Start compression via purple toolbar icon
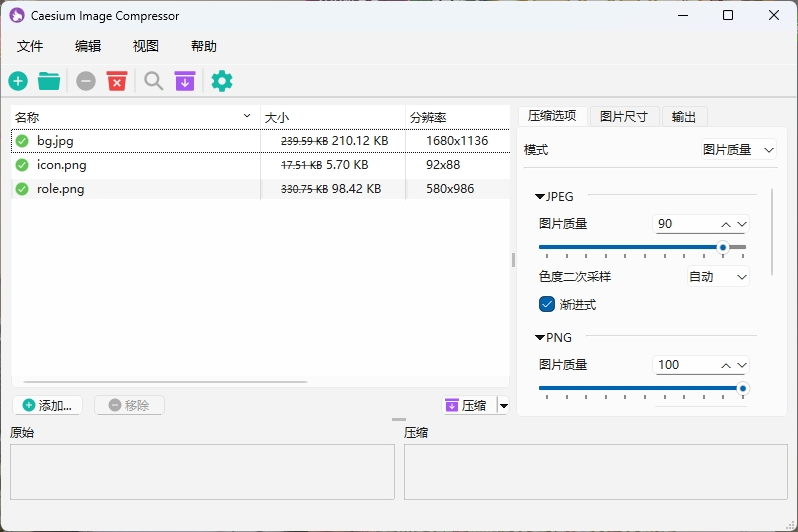The height and width of the screenshot is (532, 798). [185, 81]
